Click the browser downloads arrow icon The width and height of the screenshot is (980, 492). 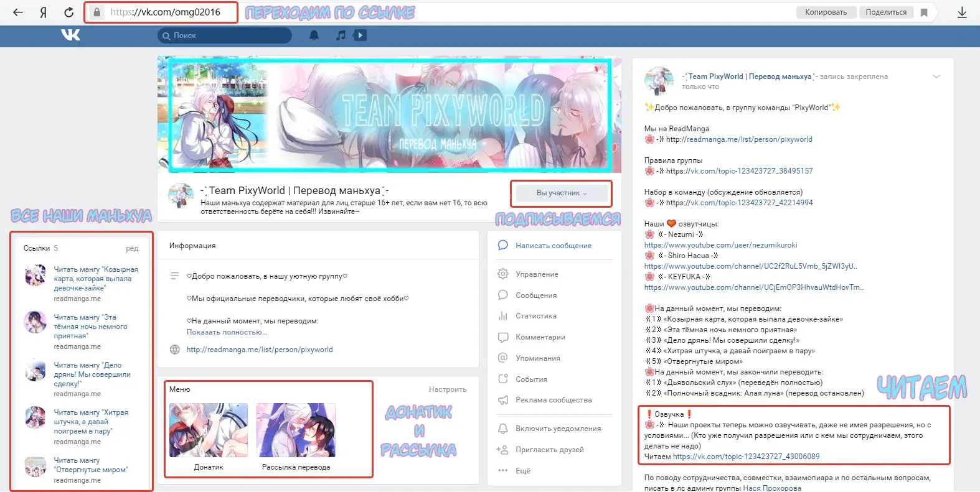[x=962, y=12]
